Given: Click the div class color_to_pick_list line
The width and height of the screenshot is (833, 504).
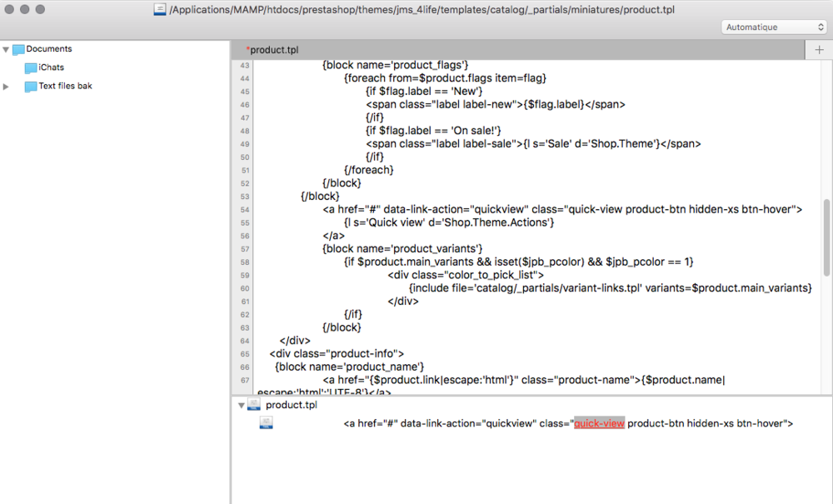Looking at the screenshot, I should (x=466, y=275).
